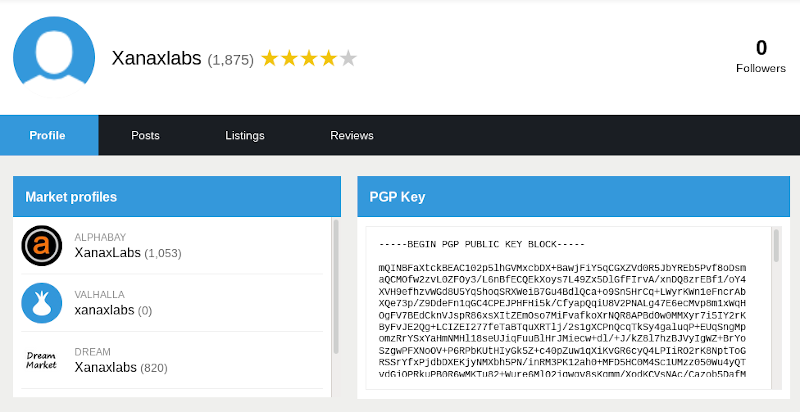Click the Xanaxlabs vendor name heading
The image size is (800, 412).
click(x=157, y=59)
